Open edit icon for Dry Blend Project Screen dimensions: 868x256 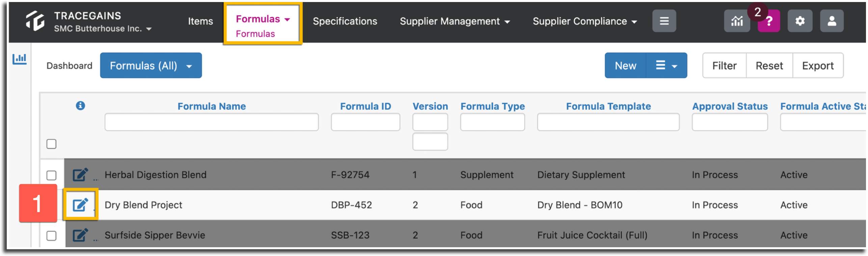click(80, 204)
